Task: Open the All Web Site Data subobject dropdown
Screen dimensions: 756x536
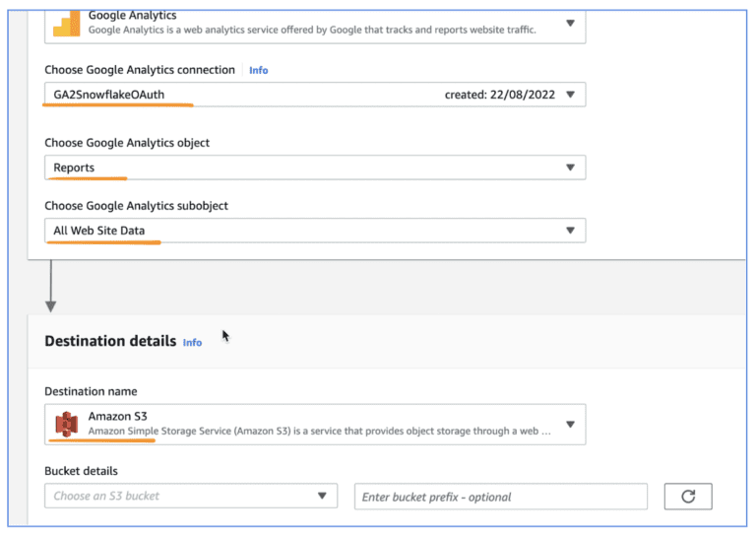Action: 315,231
